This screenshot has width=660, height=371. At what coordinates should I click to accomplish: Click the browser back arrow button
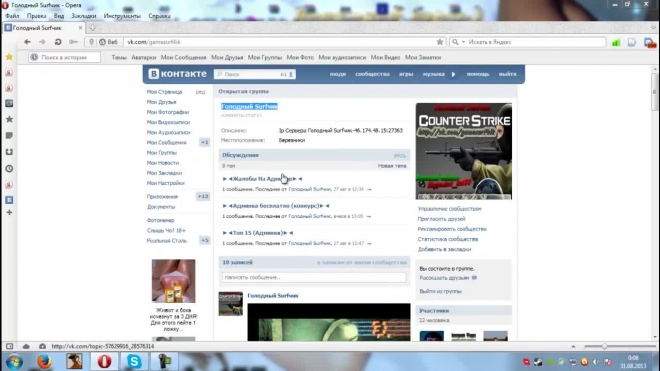(27, 42)
